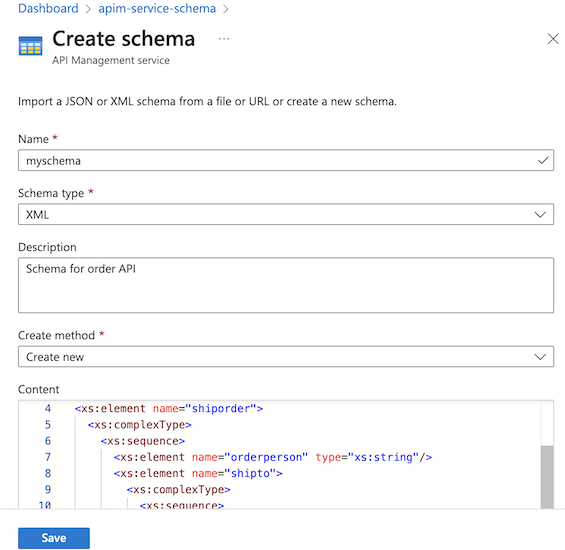
Task: Place cursor on the xs:sequence line 6
Action: [x=142, y=441]
